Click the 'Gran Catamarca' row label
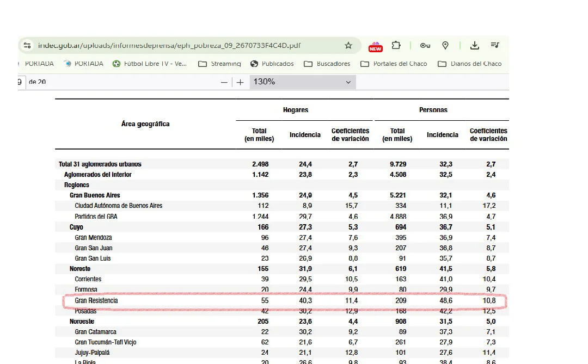 click(95, 332)
